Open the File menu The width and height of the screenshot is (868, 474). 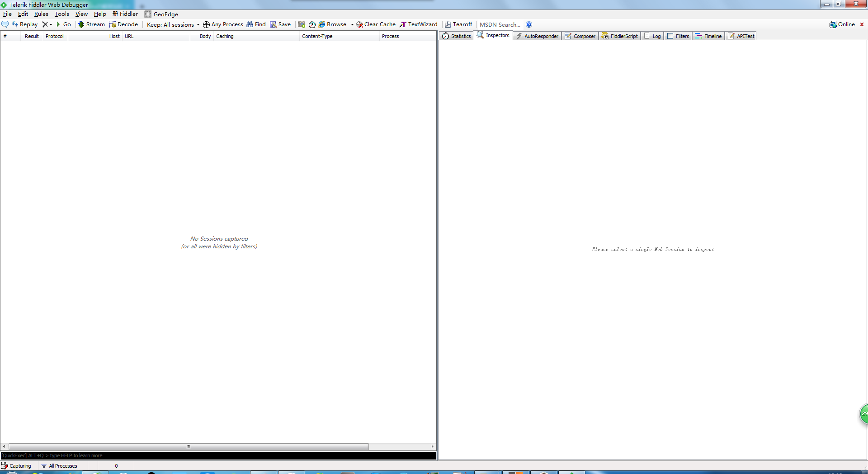point(7,14)
